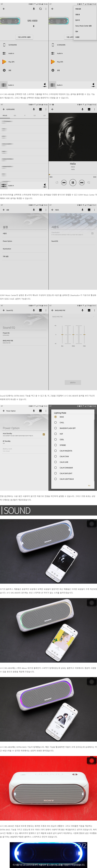Go back from the Hello player screen
The height and width of the screenshot is (868, 97).
coord(52,109)
